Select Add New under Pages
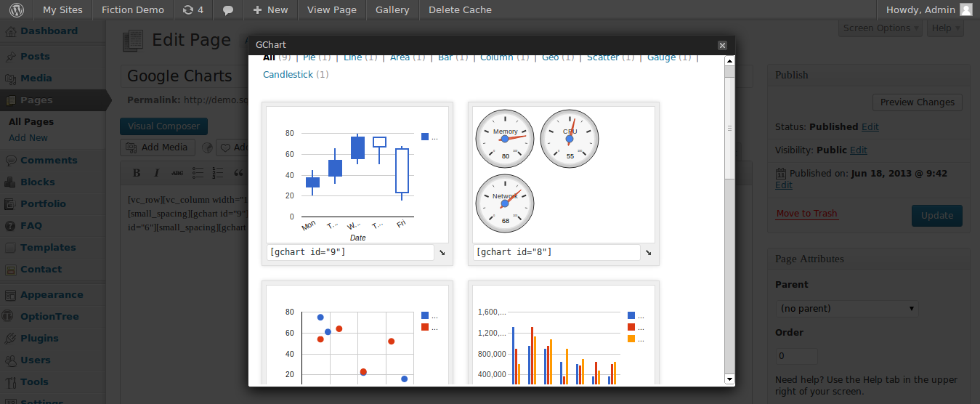980x404 pixels. pos(28,138)
